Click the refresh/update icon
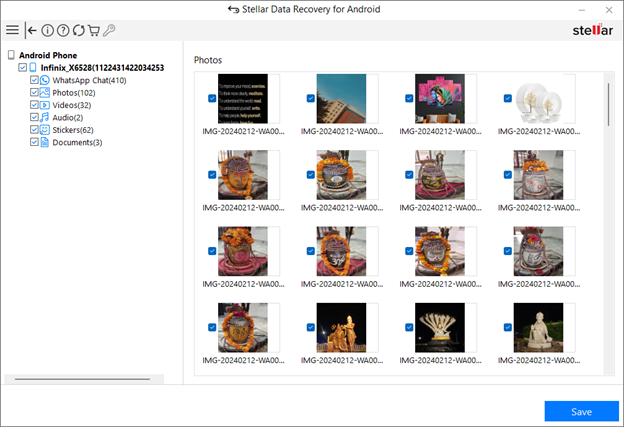 (x=78, y=30)
